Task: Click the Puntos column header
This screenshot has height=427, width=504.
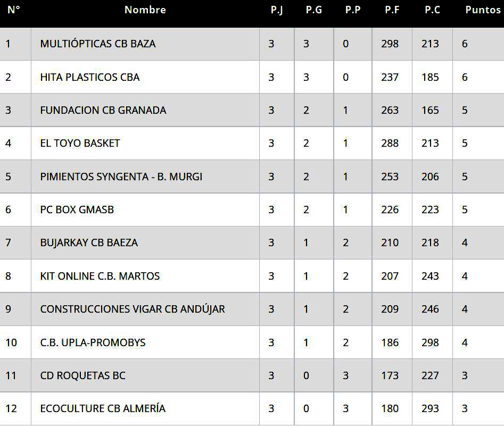Action: (x=483, y=10)
